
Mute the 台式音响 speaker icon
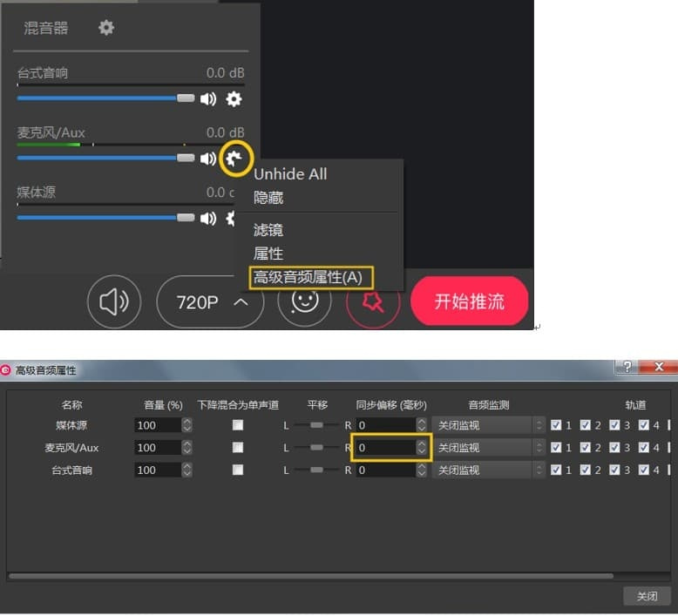(x=208, y=99)
